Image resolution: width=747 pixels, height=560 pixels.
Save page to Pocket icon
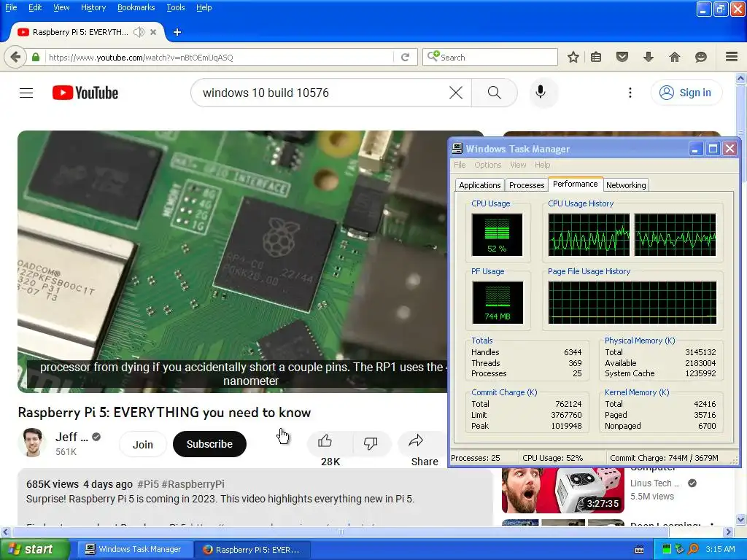[x=622, y=57]
